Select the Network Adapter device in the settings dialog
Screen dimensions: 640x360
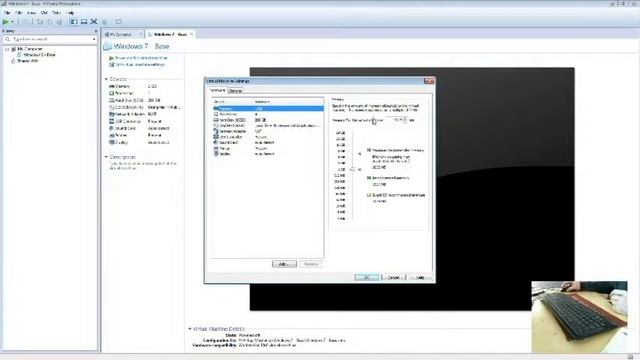[268, 131]
